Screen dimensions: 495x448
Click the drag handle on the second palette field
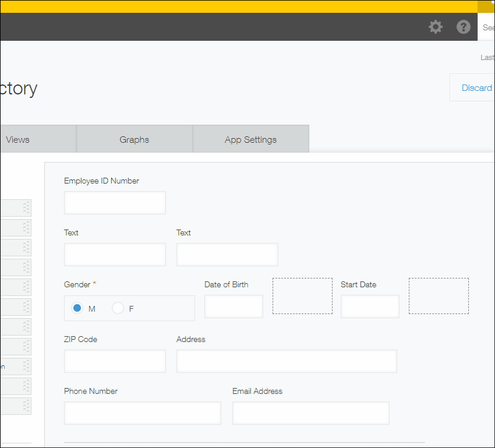[25, 228]
